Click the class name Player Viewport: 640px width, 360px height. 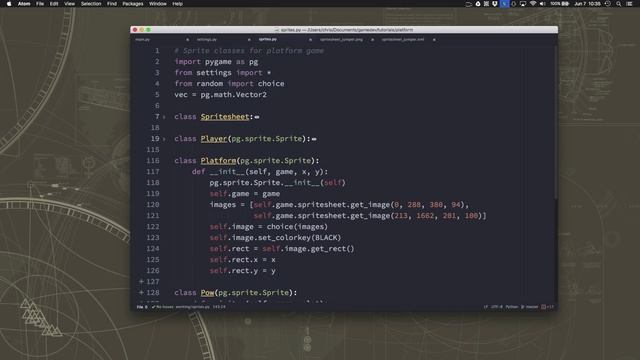(x=214, y=139)
